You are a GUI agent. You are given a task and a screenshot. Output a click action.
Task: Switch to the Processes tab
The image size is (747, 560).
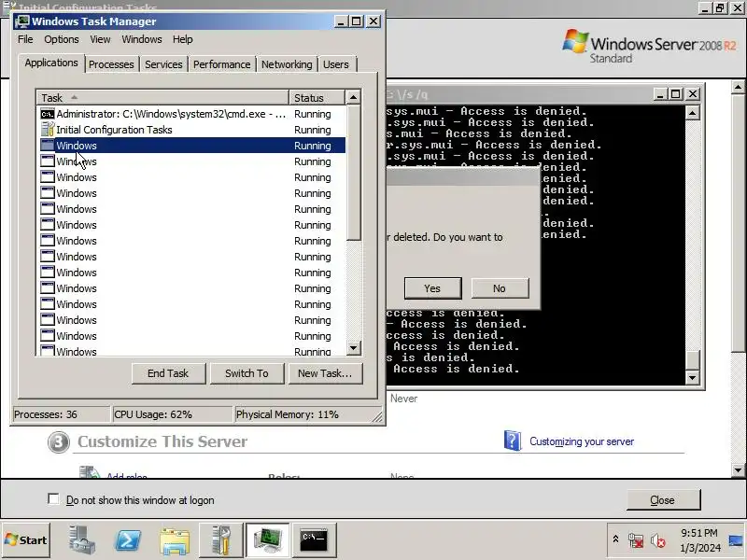(x=111, y=64)
